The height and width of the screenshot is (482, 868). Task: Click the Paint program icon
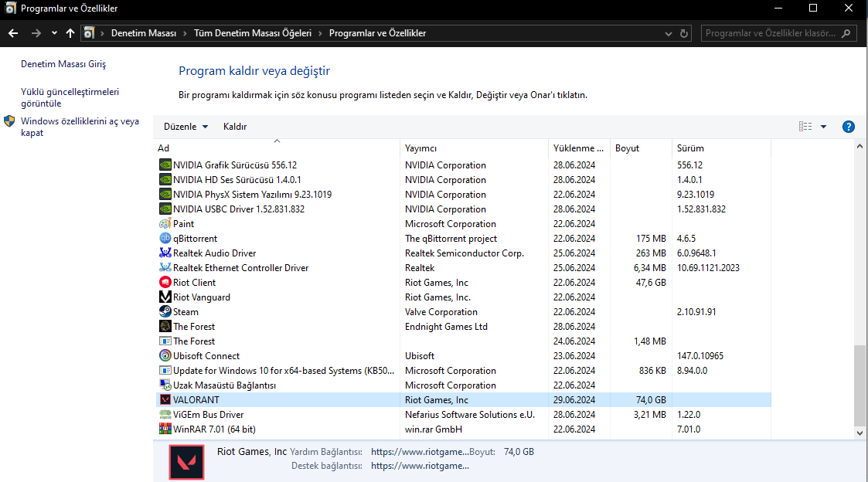tap(165, 223)
